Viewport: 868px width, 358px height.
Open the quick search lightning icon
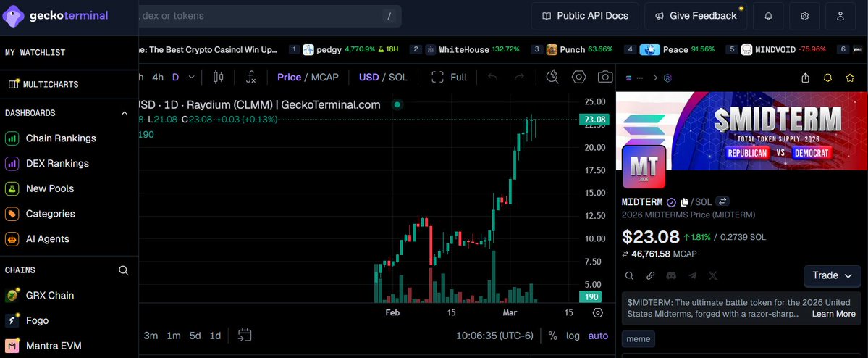552,77
